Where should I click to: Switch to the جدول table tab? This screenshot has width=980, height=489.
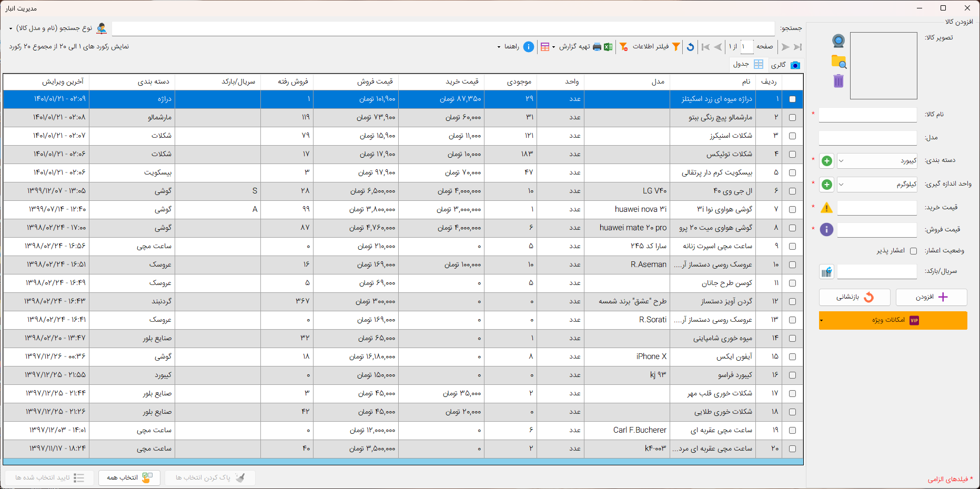[748, 64]
